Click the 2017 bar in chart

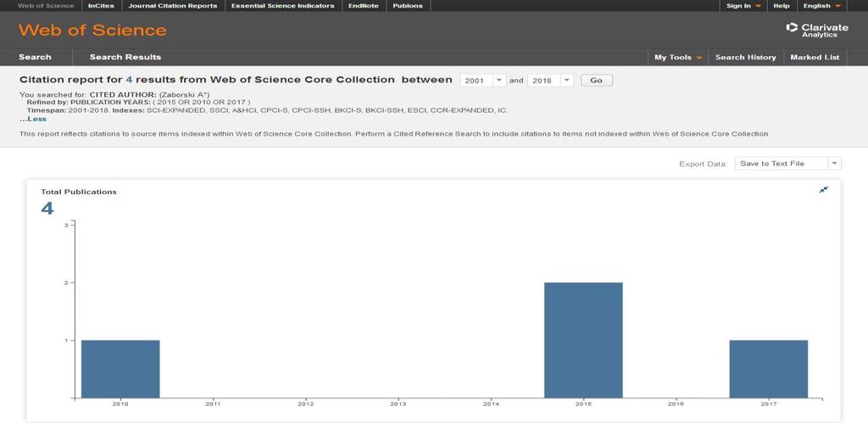[x=768, y=369]
